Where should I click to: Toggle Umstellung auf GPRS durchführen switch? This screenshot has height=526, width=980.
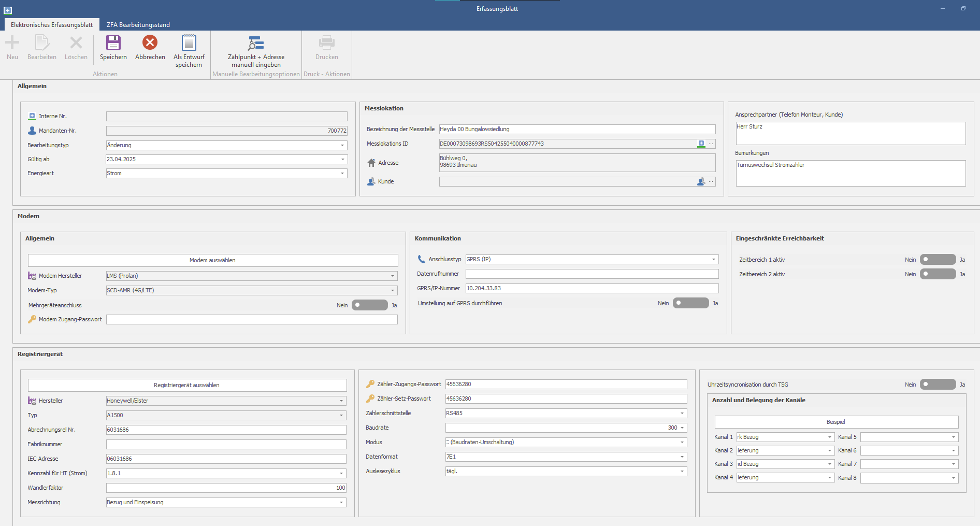click(690, 303)
